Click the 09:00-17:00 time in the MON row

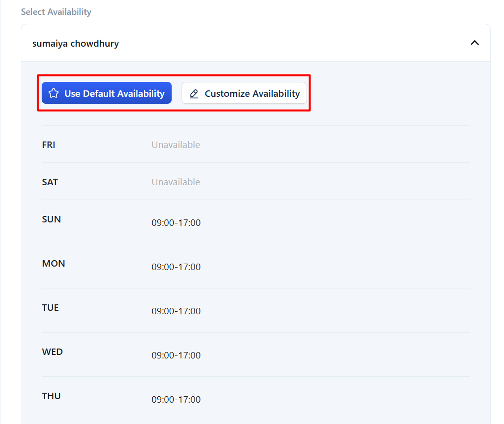click(x=176, y=267)
